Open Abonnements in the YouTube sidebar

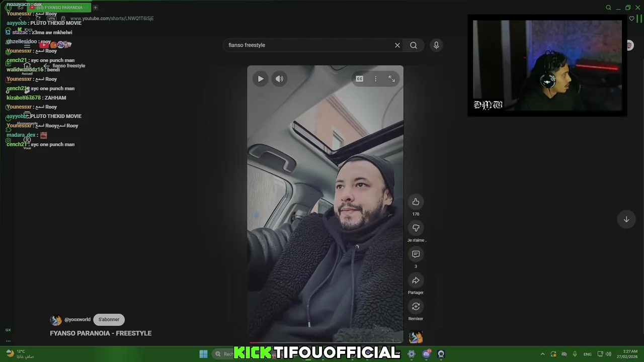coord(27,119)
